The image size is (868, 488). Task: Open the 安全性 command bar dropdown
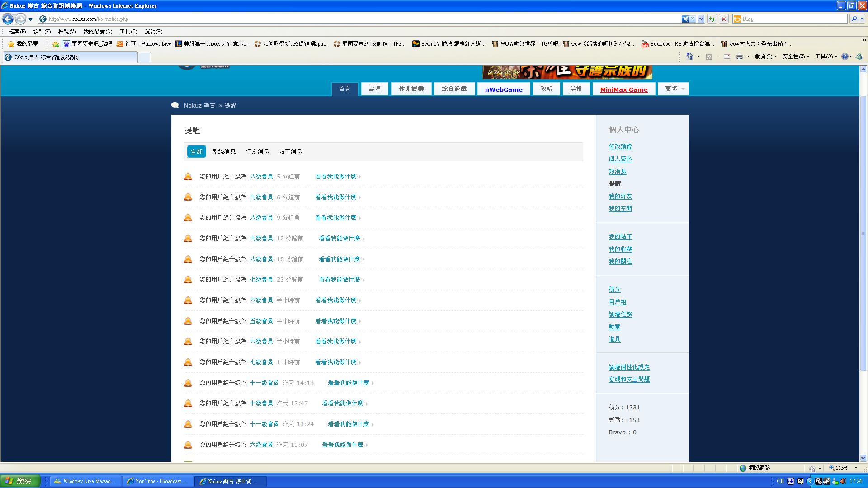point(795,56)
